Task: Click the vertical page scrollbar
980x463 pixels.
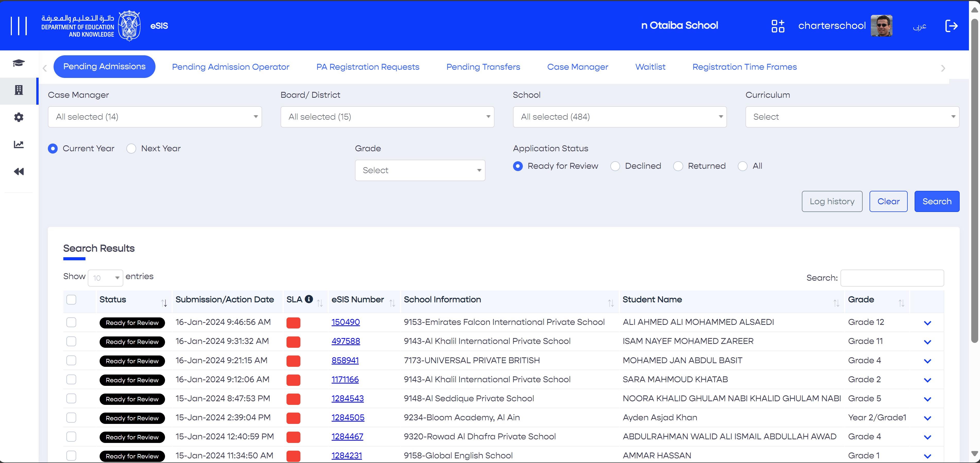Action: [974, 181]
